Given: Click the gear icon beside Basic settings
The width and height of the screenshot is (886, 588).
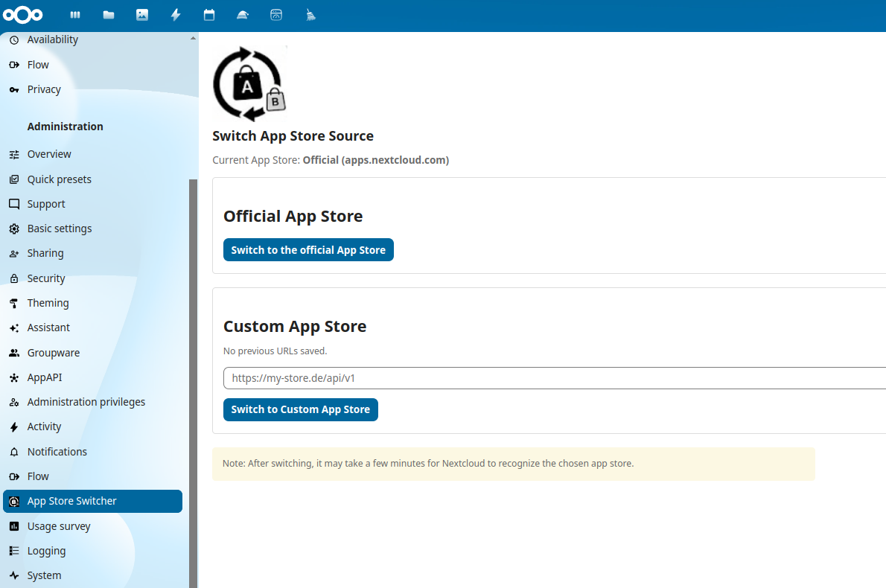Looking at the screenshot, I should [x=14, y=229].
